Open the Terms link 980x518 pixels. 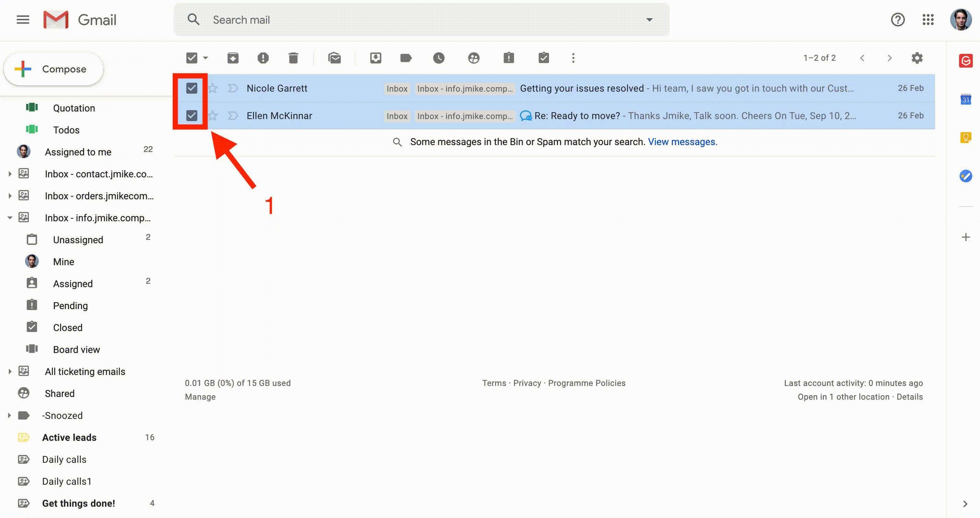tap(494, 384)
